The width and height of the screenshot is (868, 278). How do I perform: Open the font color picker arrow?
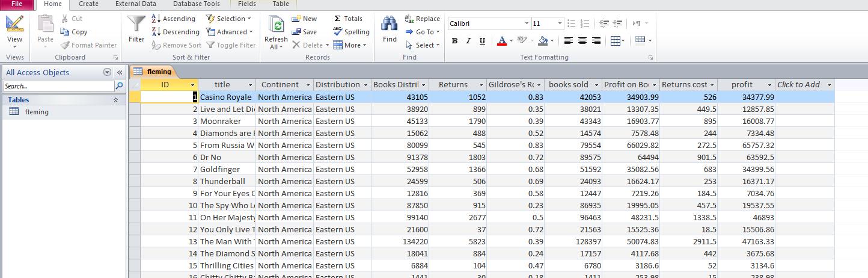[x=511, y=41]
